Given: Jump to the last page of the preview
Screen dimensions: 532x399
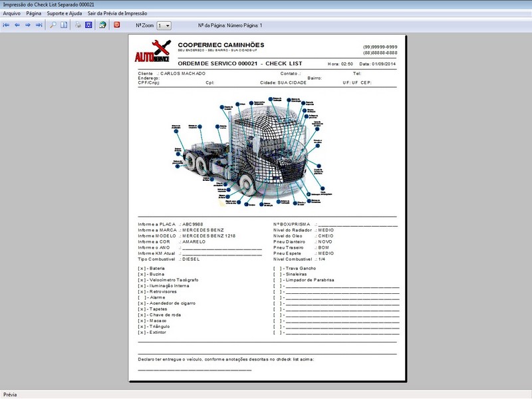Looking at the screenshot, I should (x=39, y=25).
